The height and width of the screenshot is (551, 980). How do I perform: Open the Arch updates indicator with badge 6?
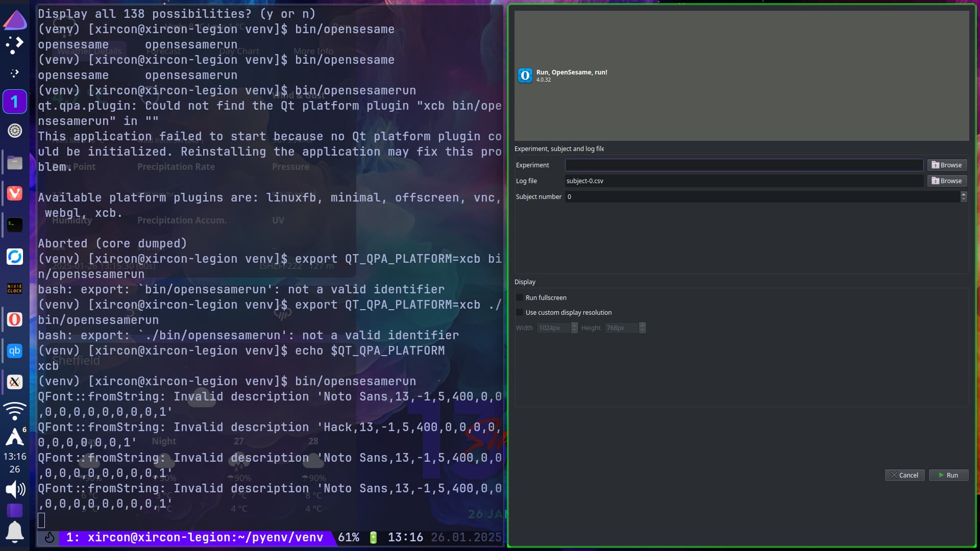(15, 437)
